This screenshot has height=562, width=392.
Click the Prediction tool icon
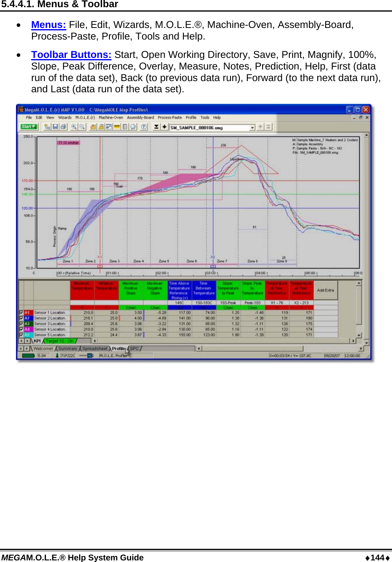pos(132,127)
